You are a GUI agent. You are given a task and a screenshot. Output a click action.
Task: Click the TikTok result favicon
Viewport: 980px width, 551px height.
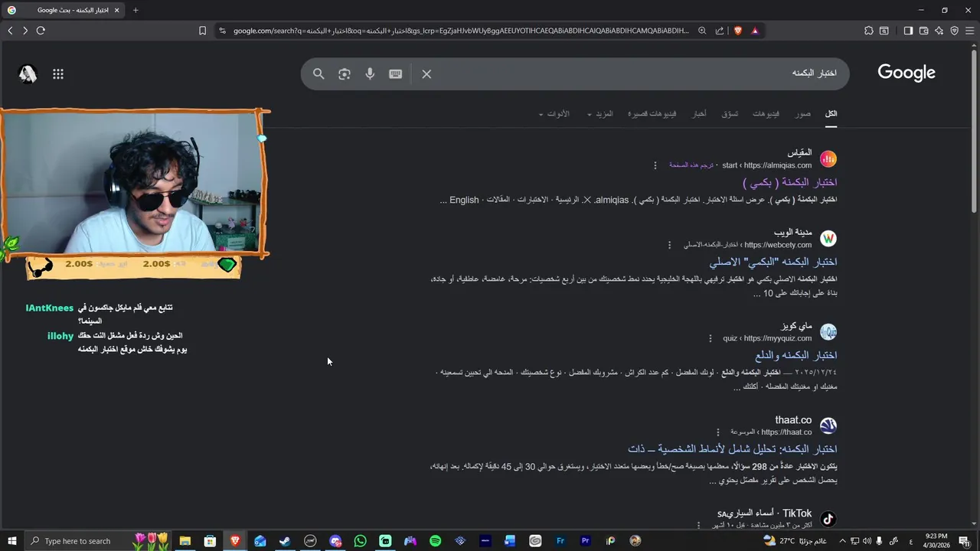[x=828, y=519]
